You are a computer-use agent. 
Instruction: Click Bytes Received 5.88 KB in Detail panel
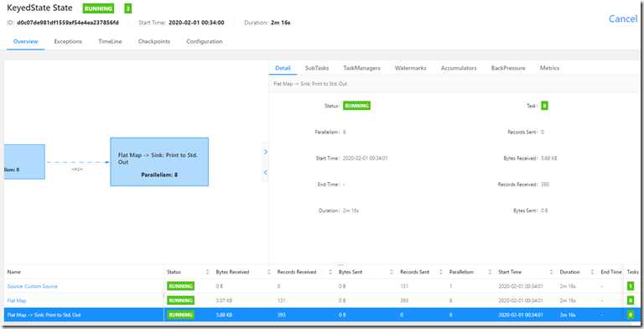548,159
